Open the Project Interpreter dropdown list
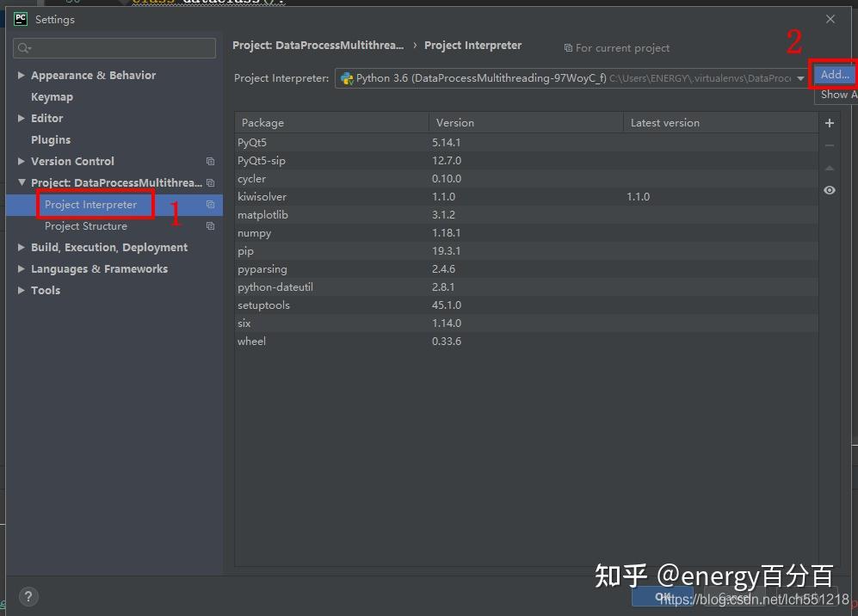 pyautogui.click(x=801, y=78)
